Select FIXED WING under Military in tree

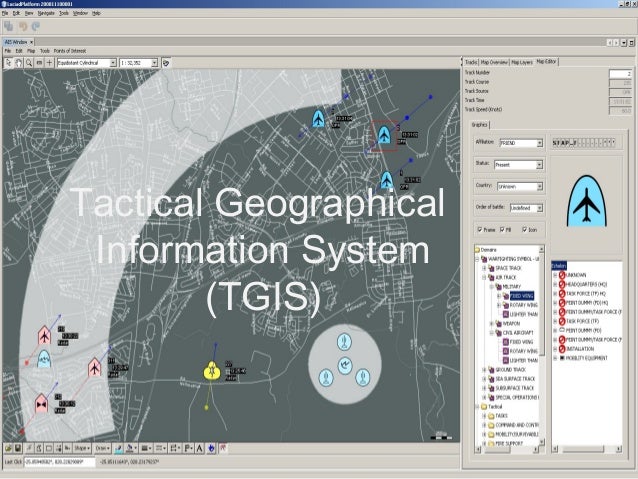(x=522, y=296)
